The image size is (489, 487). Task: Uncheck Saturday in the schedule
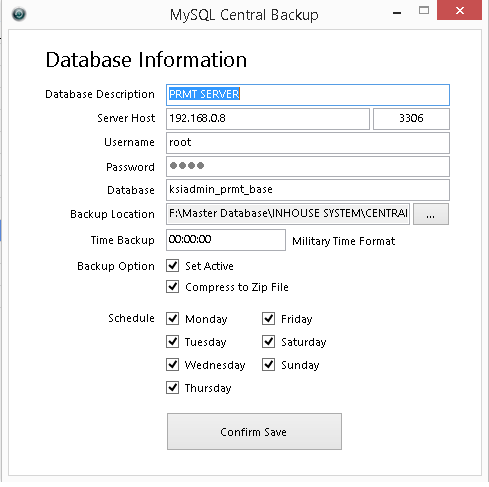pyautogui.click(x=269, y=341)
